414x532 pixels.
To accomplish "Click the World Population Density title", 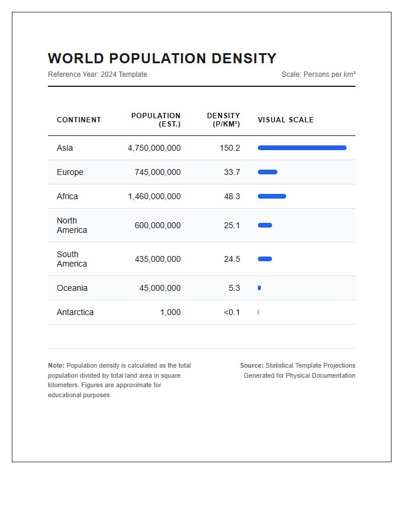I will point(162,59).
